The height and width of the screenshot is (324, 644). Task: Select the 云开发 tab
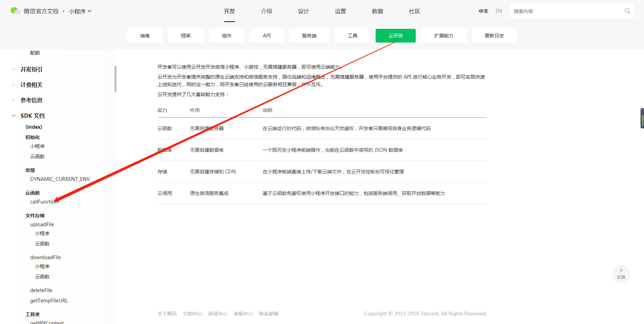(396, 36)
